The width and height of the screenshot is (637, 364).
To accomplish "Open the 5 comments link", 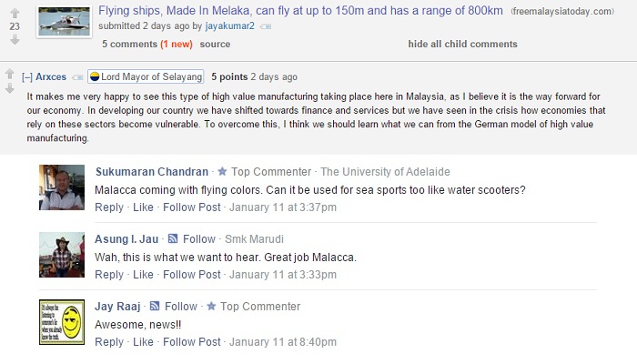I will click(130, 44).
